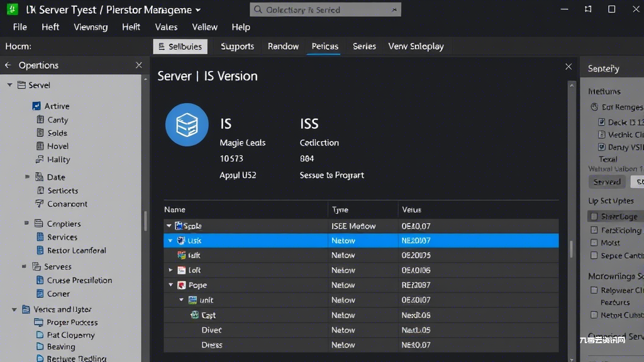Toggle the Vecinic checkbox
Screen dimensions: 644x362
pyautogui.click(x=602, y=134)
